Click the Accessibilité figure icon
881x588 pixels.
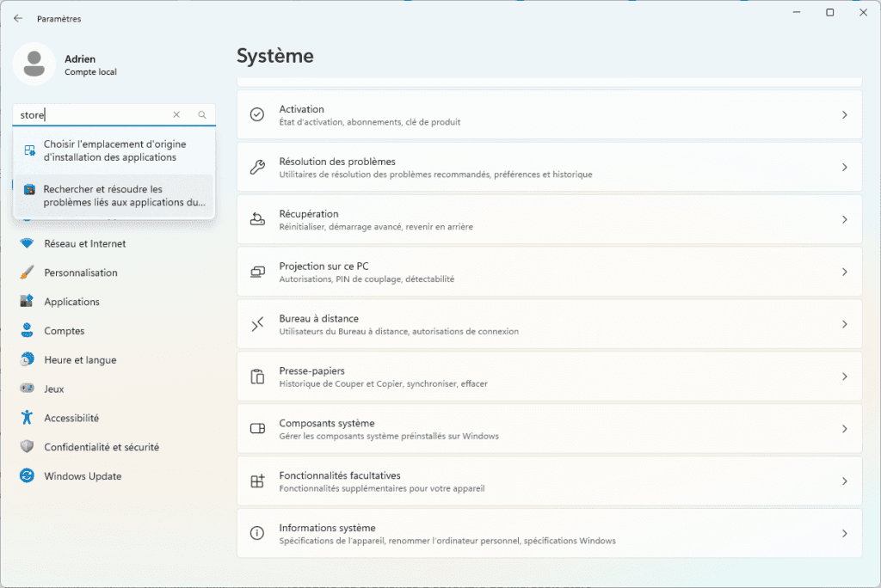pos(27,417)
